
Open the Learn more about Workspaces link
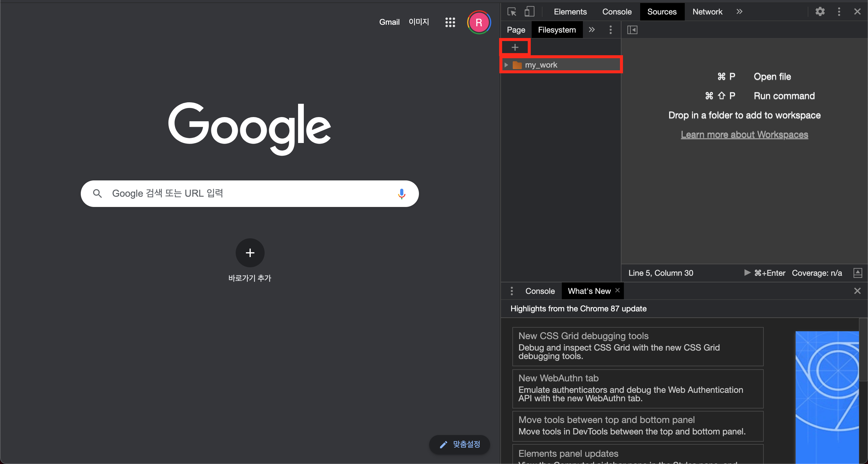tap(744, 135)
